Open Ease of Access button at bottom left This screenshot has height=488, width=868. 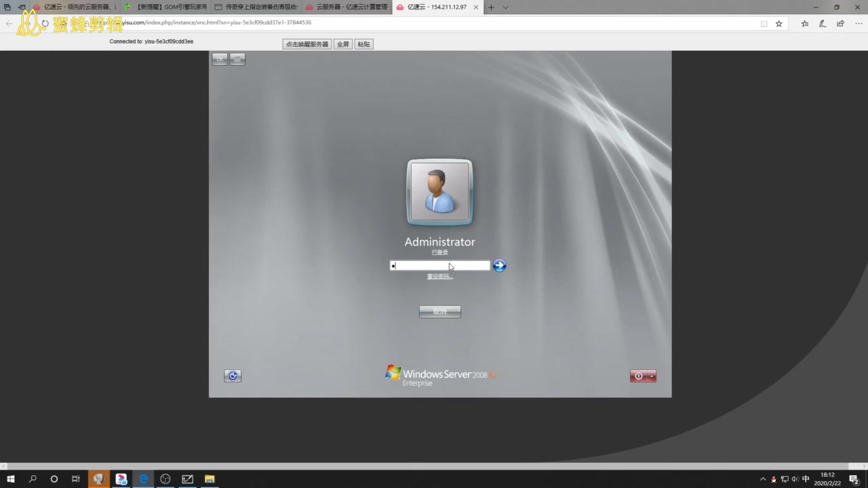point(233,376)
